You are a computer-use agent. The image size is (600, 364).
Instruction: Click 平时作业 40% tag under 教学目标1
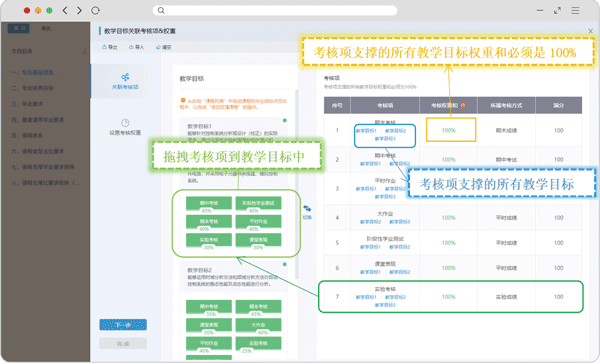point(258,223)
